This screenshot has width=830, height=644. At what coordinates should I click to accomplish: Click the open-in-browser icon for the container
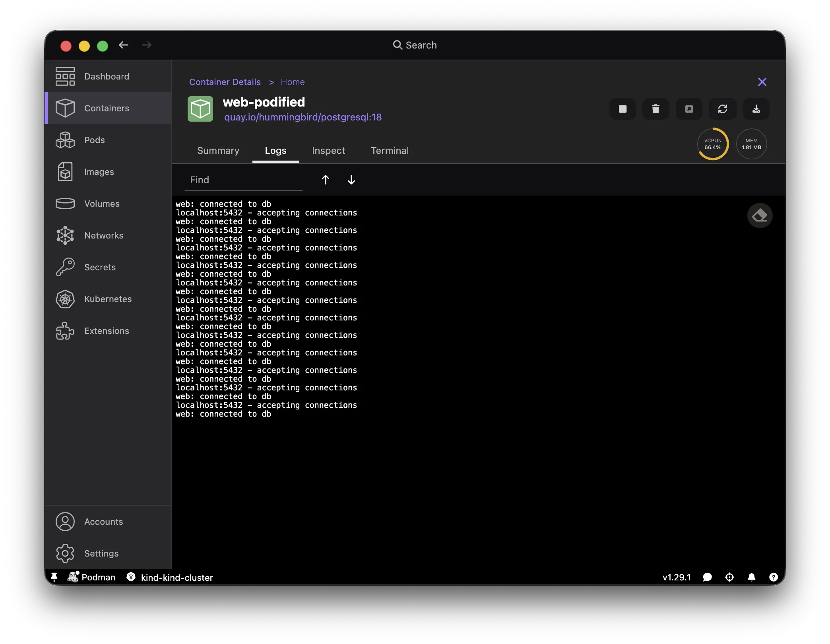tap(689, 109)
